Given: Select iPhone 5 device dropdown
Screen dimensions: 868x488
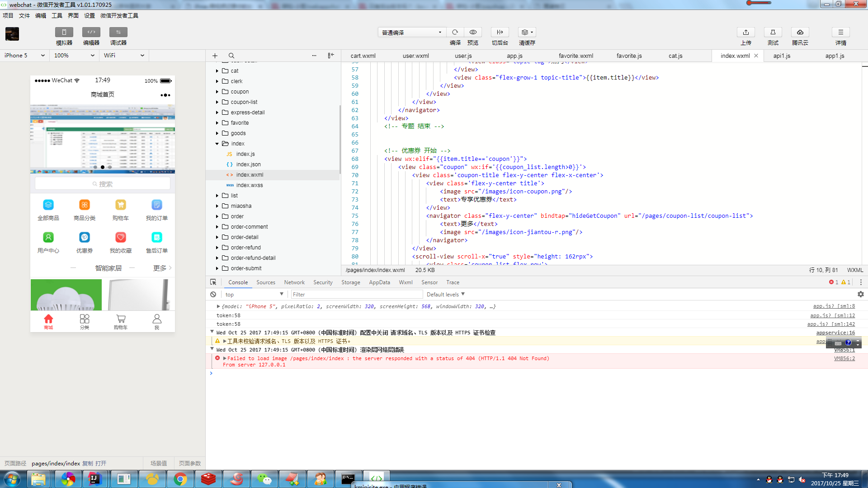Looking at the screenshot, I should pos(24,56).
